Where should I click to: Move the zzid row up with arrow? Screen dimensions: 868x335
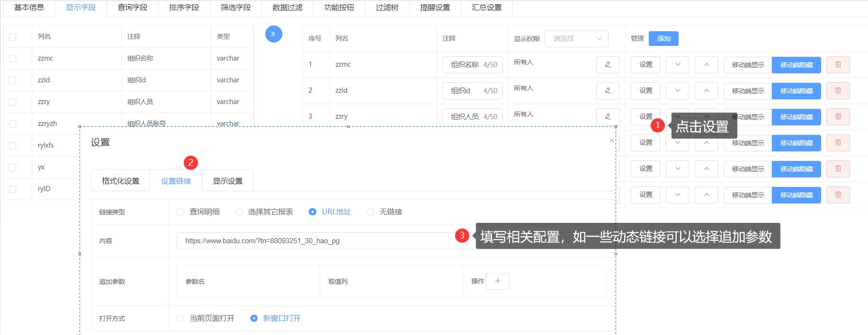click(x=706, y=91)
